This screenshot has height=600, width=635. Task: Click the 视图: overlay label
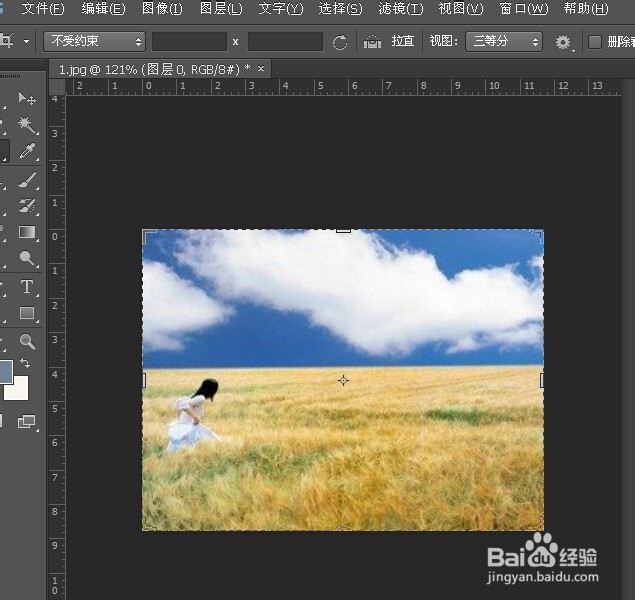coord(443,41)
